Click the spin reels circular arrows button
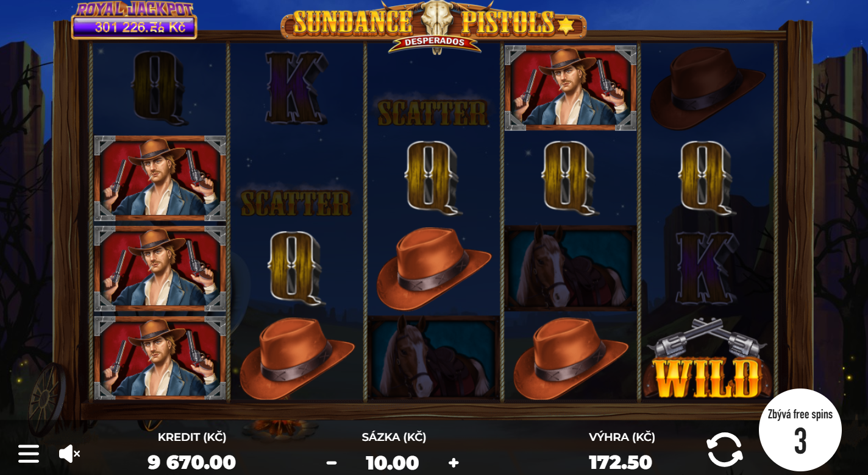Viewport: 868px width, 475px height. pyautogui.click(x=725, y=450)
